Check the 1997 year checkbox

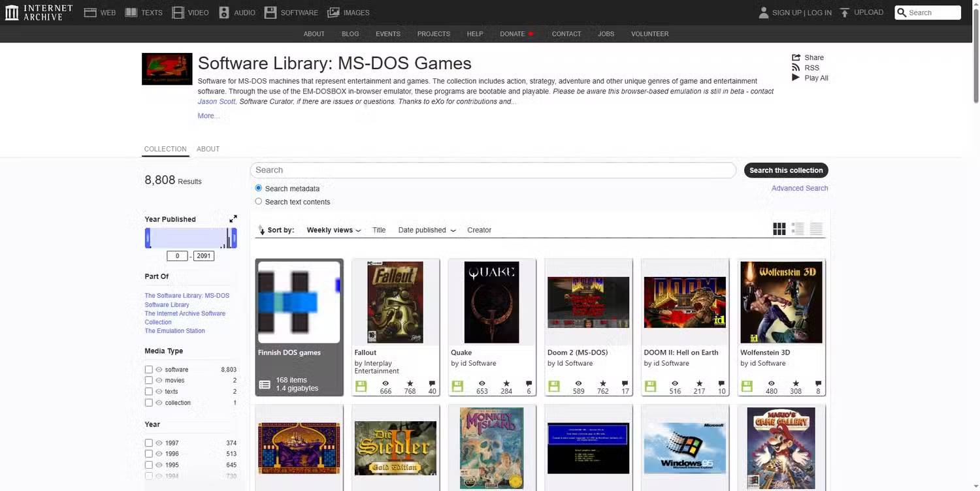point(149,443)
